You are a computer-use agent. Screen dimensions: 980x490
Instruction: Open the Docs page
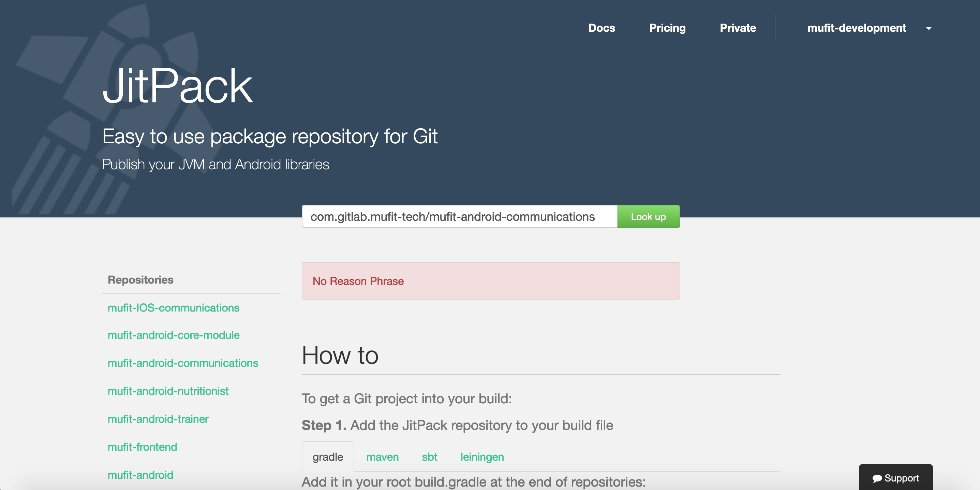point(601,28)
